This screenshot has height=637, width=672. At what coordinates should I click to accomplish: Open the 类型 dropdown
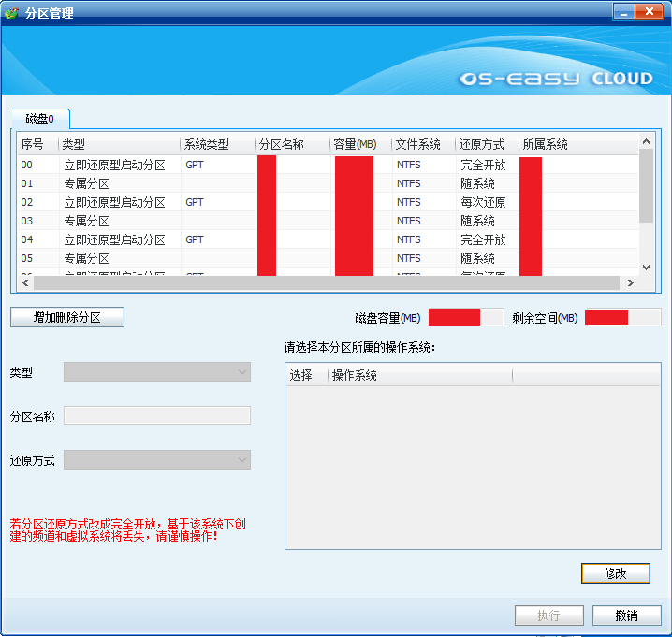(x=156, y=372)
